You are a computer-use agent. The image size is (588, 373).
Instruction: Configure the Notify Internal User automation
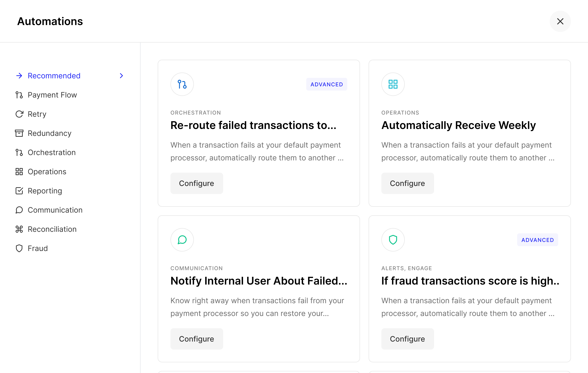pos(197,339)
